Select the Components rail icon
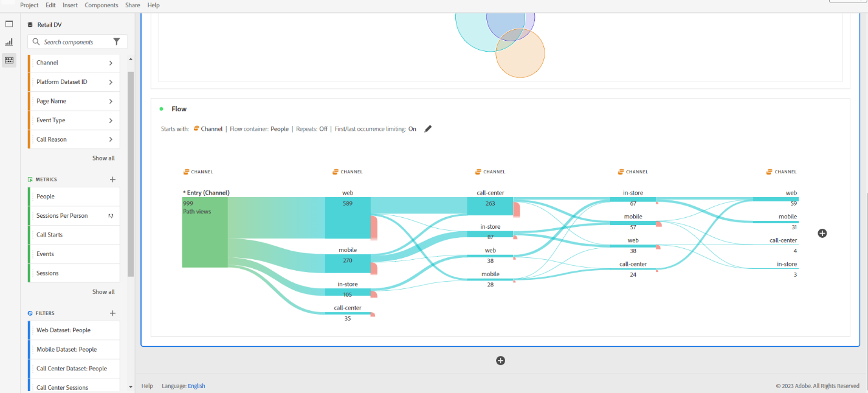The height and width of the screenshot is (393, 868). [9, 60]
